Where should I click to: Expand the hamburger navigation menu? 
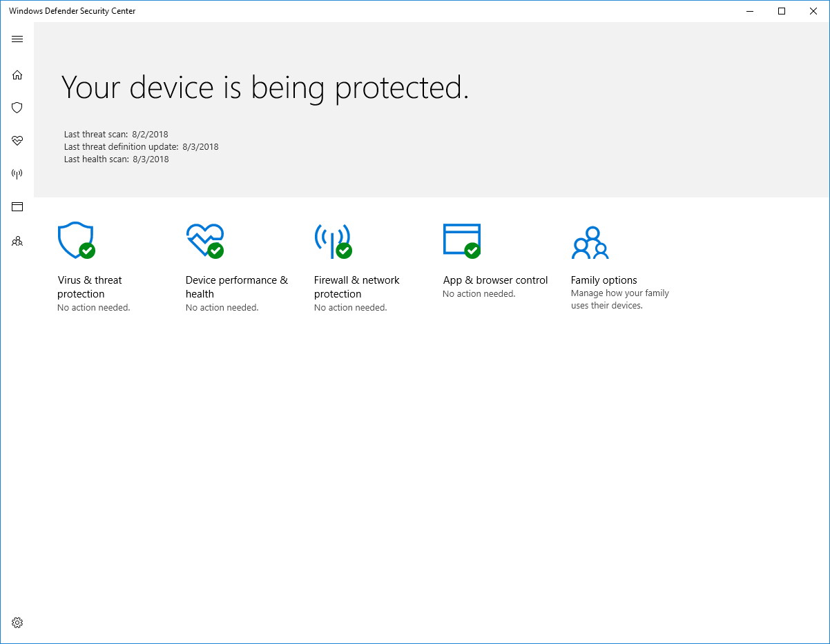click(x=17, y=39)
